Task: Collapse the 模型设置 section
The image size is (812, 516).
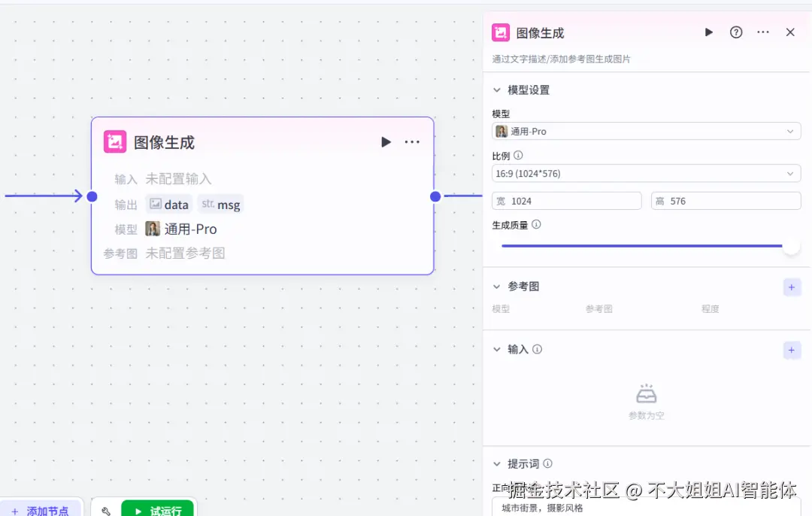Action: [497, 90]
